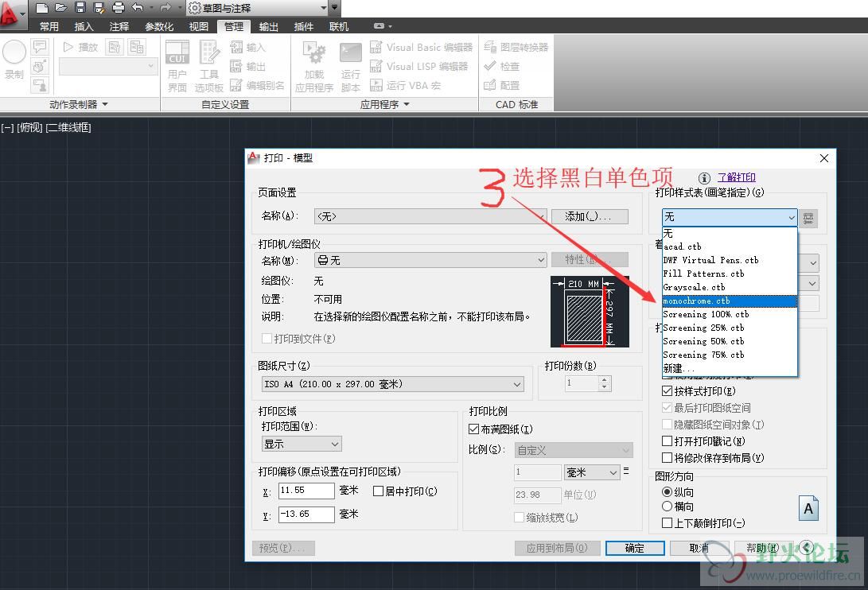Open the printer 名称 dropdown

(430, 259)
